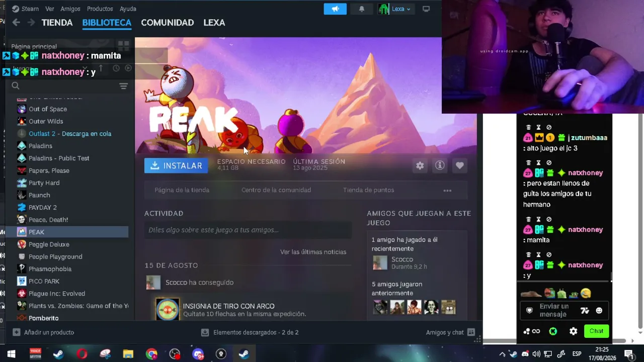The height and width of the screenshot is (362, 644).
Task: Switch Steam to Big Picture mode
Action: pos(426,9)
